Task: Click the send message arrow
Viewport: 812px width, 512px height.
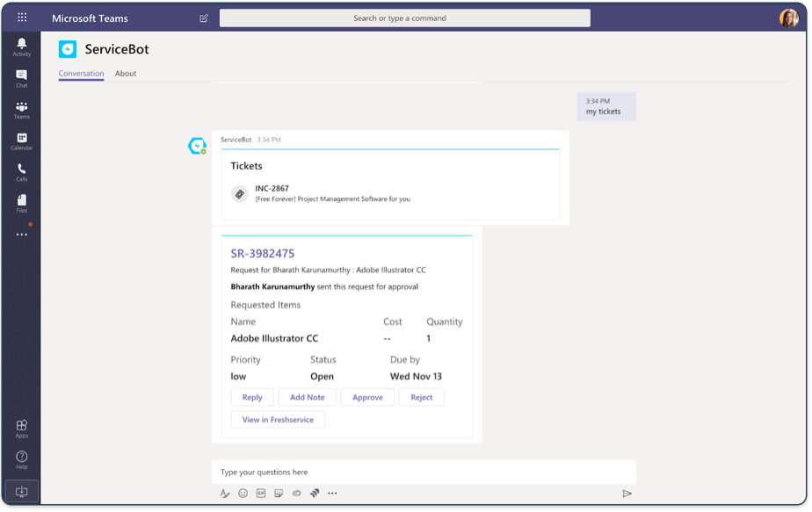Action: pyautogui.click(x=627, y=494)
